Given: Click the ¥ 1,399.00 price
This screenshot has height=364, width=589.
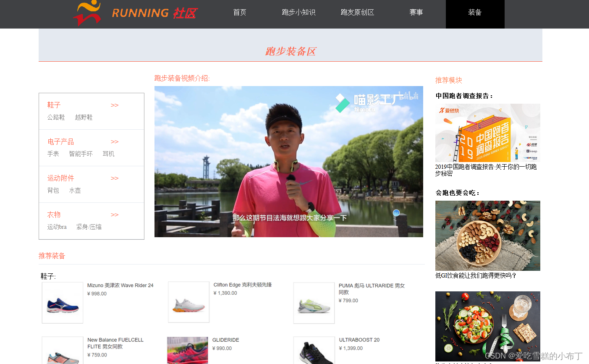Looking at the screenshot, I should [351, 348].
